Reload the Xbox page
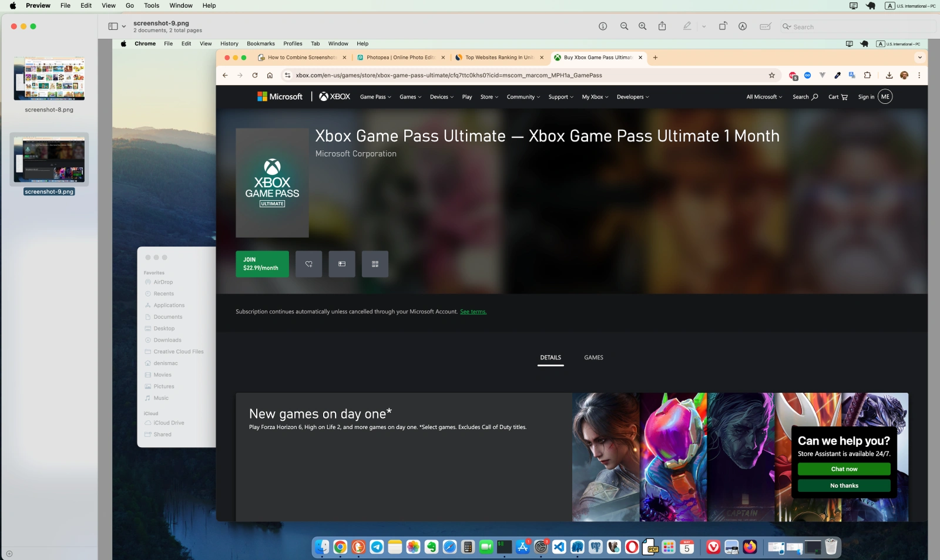 (255, 75)
